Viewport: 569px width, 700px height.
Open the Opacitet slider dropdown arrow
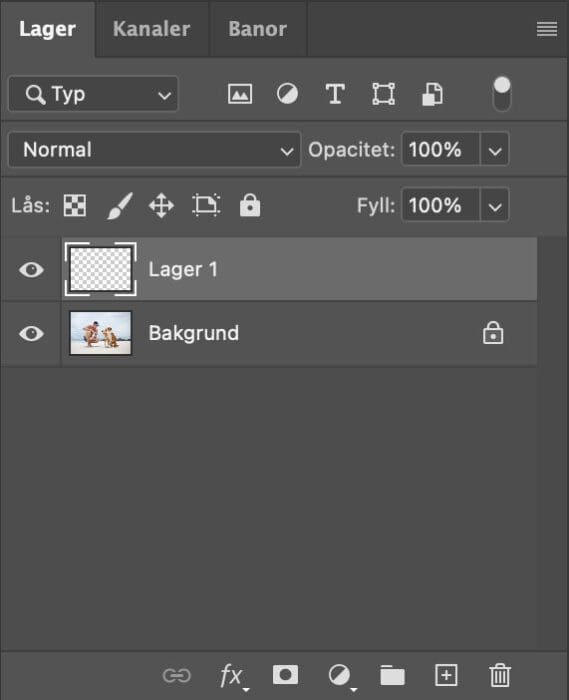coord(494,150)
